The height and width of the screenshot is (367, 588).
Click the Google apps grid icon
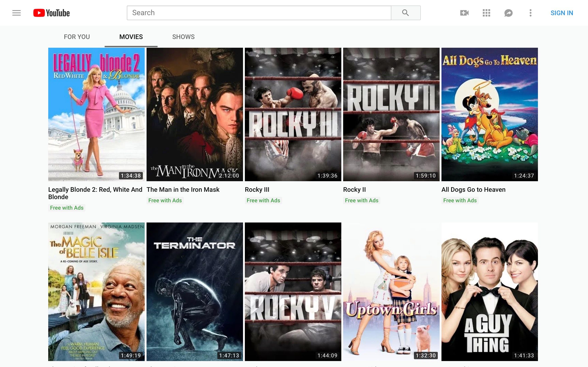(486, 13)
